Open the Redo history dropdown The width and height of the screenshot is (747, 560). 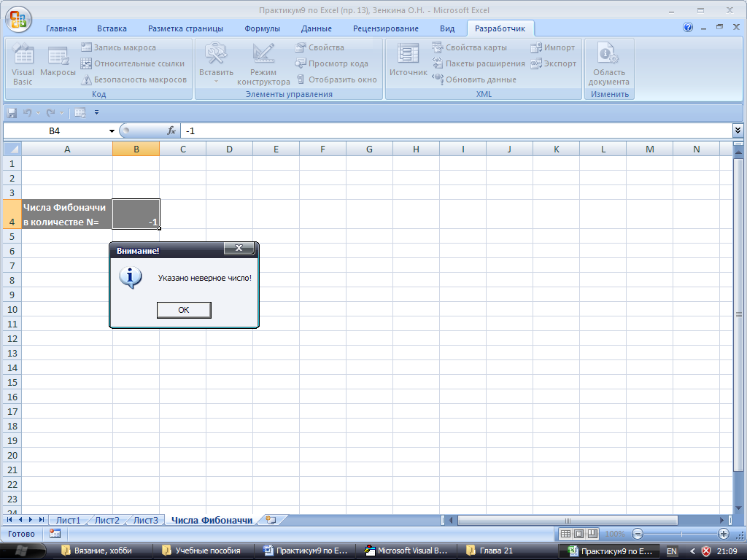coord(61,113)
